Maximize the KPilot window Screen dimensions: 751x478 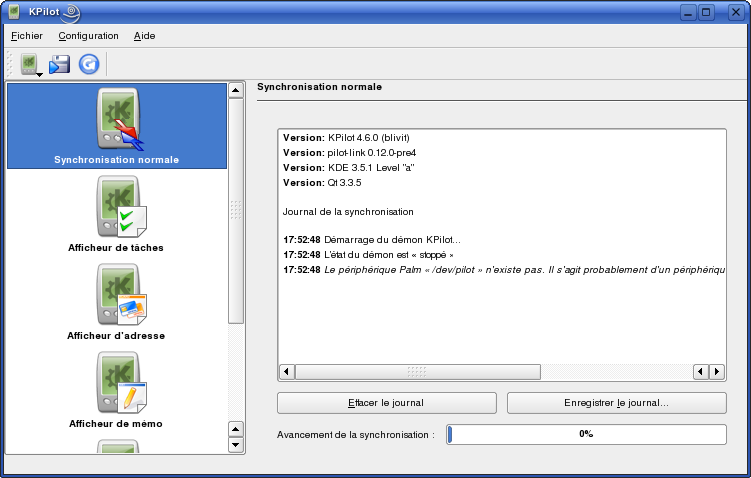[x=706, y=12]
